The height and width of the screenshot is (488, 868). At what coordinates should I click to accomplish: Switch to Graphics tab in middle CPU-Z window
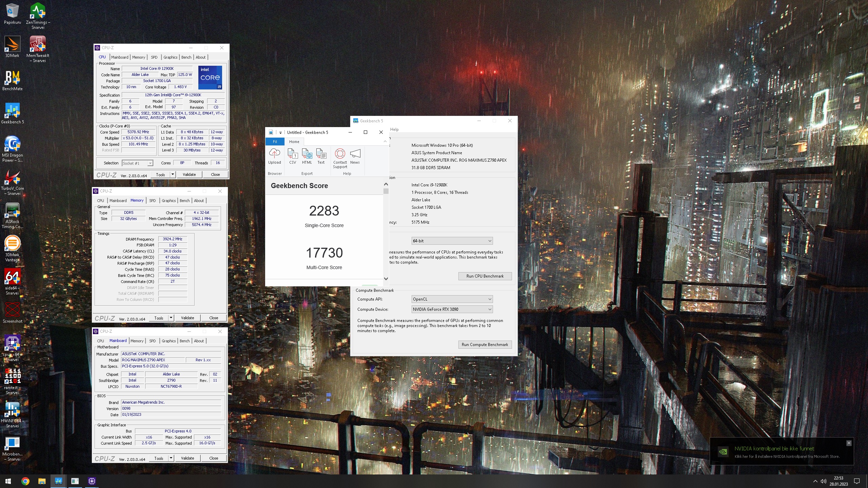[x=169, y=201]
